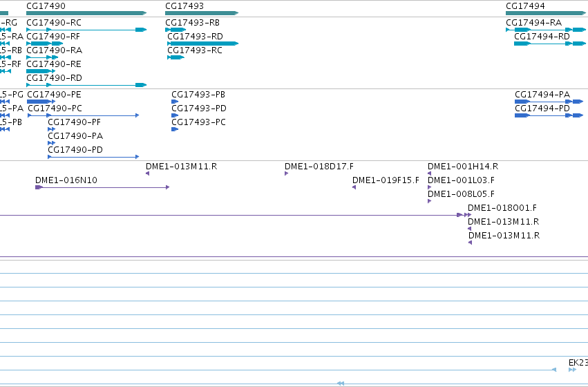Select the DME1-016N10 clone feature

coord(66,180)
